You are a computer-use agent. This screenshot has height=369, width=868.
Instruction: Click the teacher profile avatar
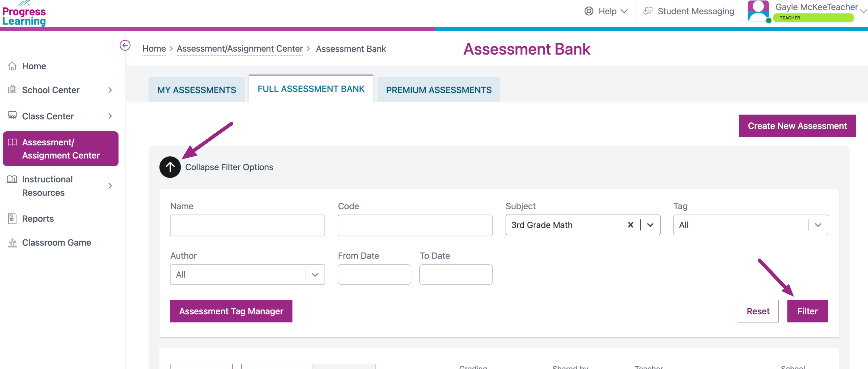(x=758, y=11)
